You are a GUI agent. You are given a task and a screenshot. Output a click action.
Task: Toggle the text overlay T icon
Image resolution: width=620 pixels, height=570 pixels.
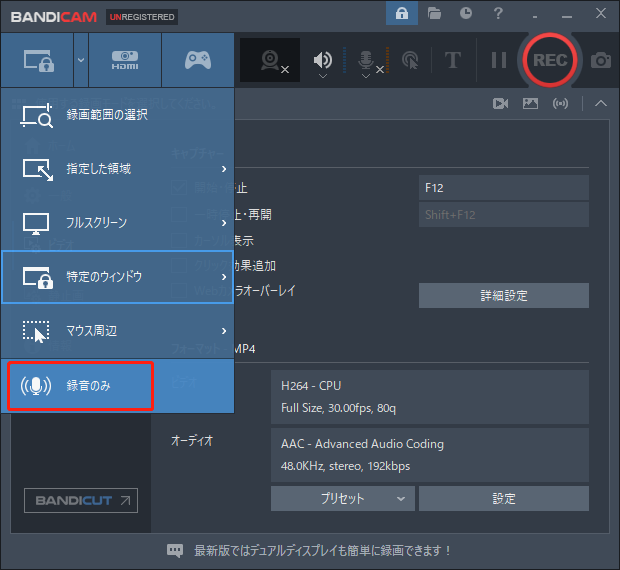453,60
